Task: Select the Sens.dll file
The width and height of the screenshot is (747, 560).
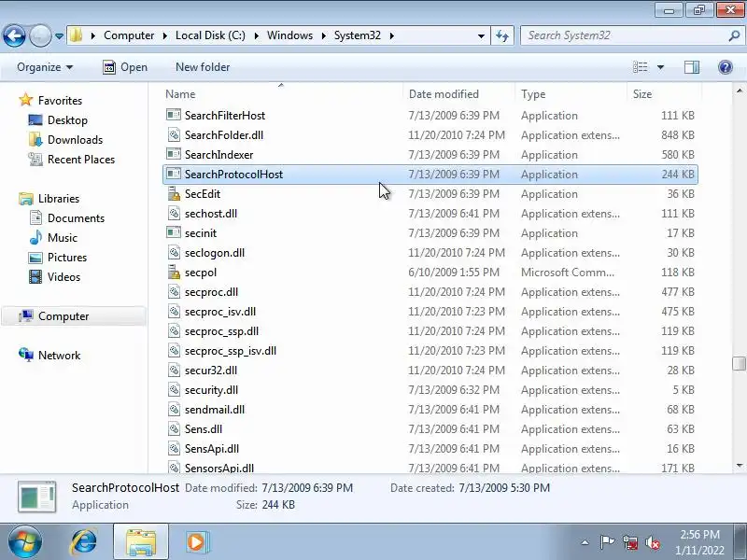Action: tap(204, 429)
